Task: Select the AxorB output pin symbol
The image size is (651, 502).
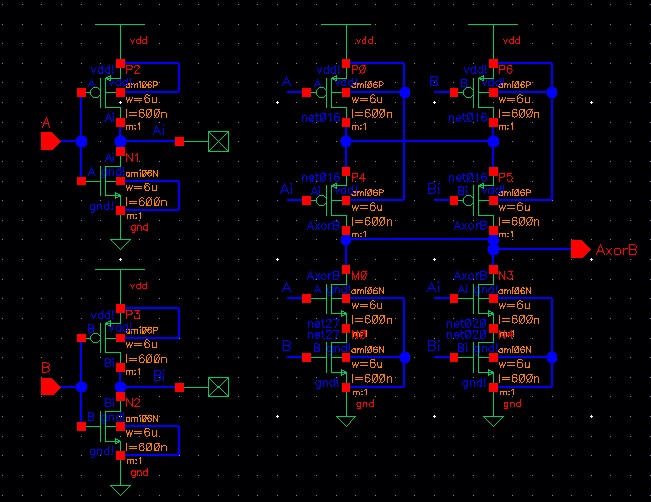Action: pyautogui.click(x=580, y=249)
